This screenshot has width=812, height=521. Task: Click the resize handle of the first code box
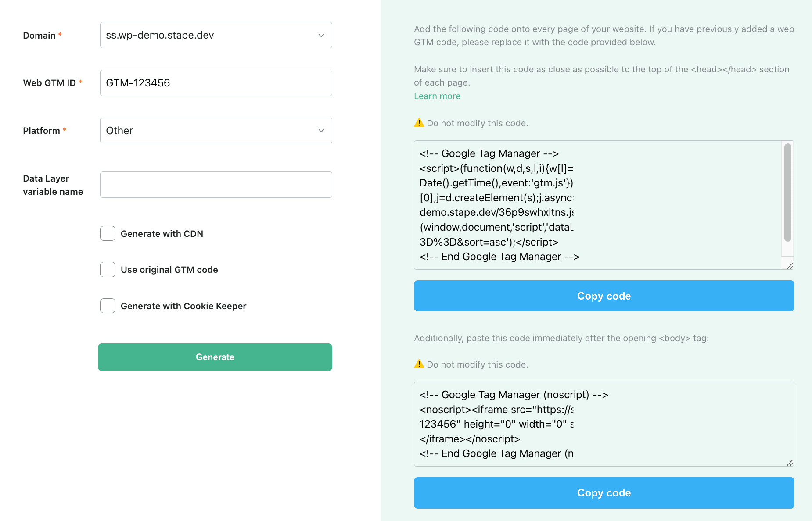click(789, 265)
